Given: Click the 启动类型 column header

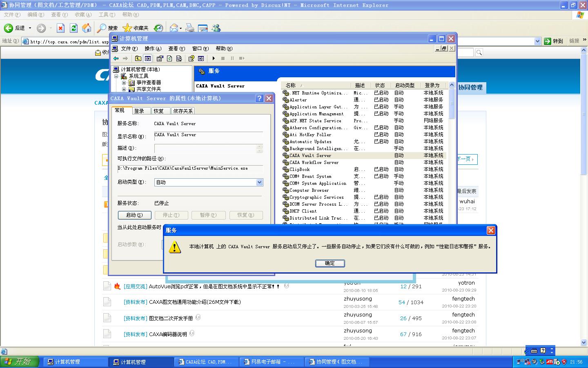Looking at the screenshot, I should point(405,85).
